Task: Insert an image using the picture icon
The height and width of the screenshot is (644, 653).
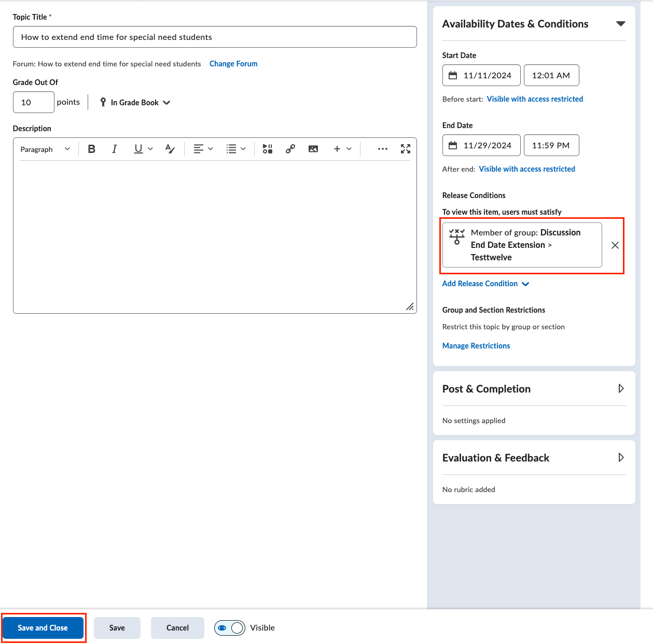Action: [x=313, y=149]
